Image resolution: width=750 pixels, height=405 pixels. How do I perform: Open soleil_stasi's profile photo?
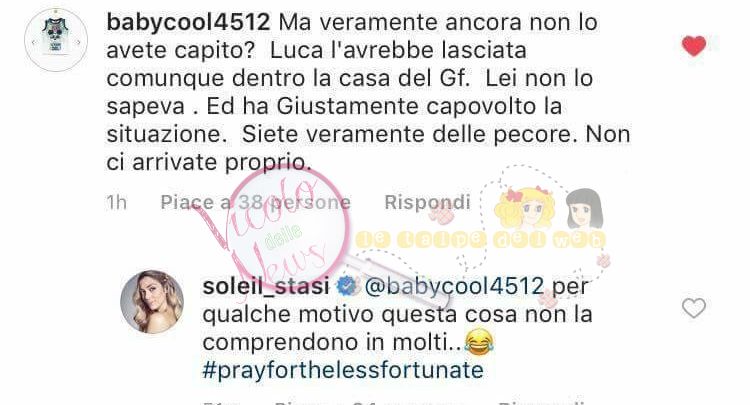[152, 301]
